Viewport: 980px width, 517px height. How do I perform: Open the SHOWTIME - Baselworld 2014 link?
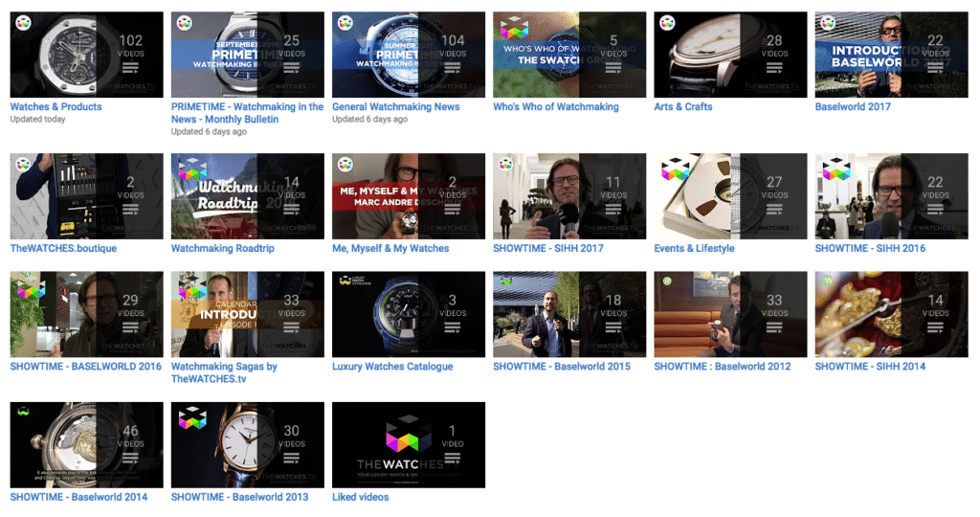[78, 497]
